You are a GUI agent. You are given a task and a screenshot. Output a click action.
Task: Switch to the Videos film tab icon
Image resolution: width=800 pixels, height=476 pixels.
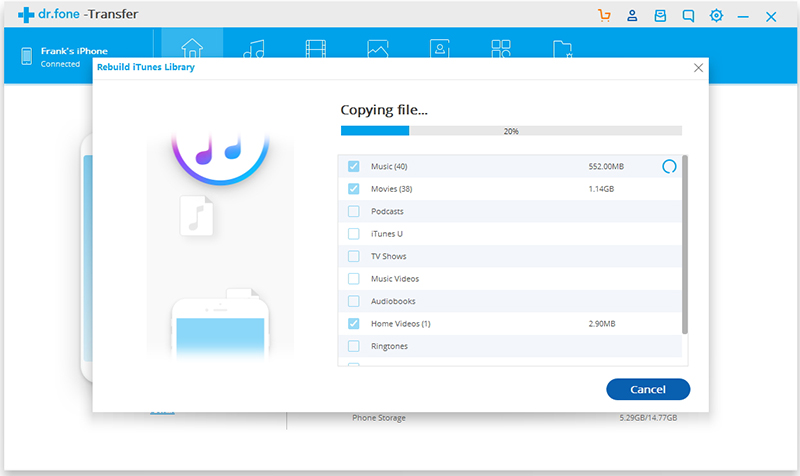(316, 48)
